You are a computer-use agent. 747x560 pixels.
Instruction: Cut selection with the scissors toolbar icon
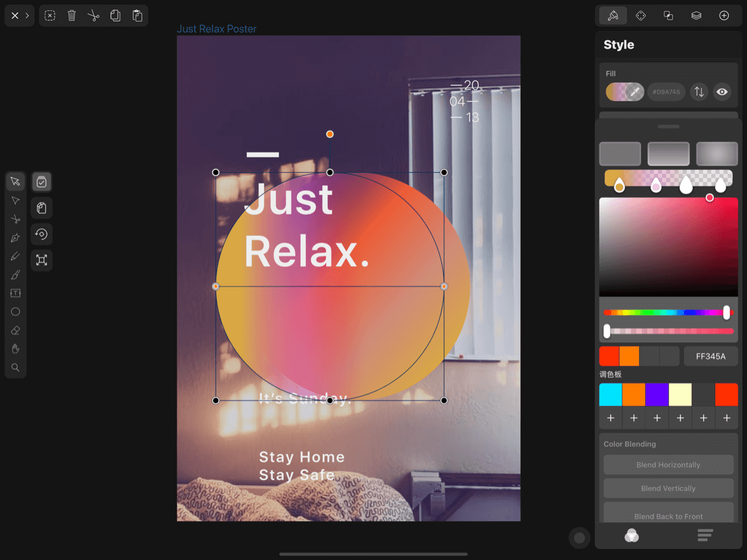tap(94, 16)
